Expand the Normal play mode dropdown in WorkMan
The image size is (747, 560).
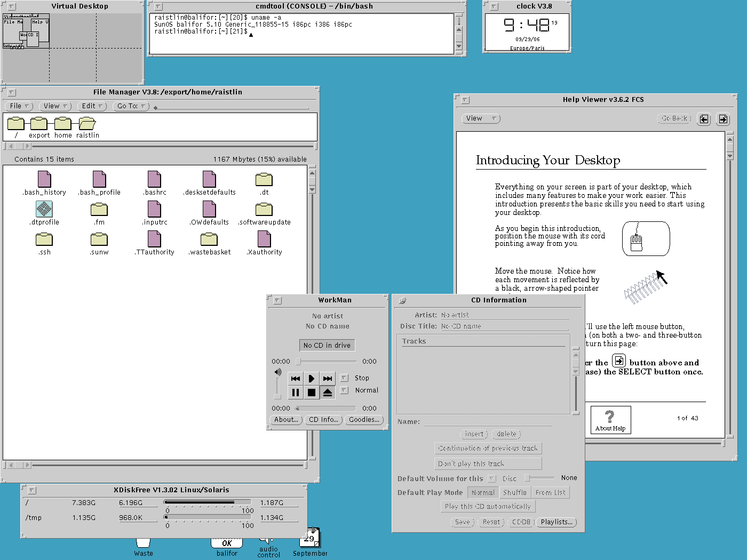pyautogui.click(x=344, y=390)
